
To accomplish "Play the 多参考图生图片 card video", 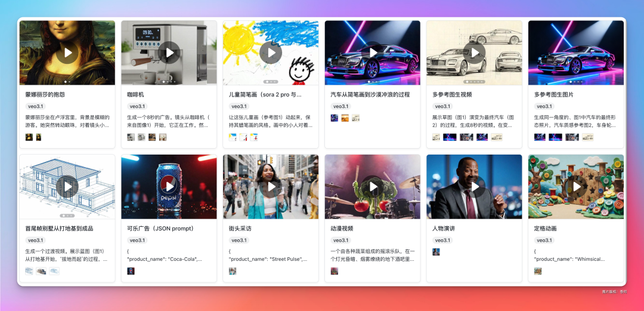I will click(576, 53).
